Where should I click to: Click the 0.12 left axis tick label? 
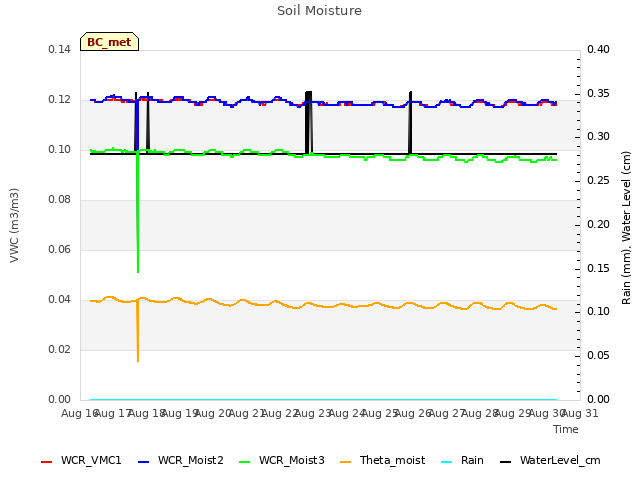tap(60, 100)
